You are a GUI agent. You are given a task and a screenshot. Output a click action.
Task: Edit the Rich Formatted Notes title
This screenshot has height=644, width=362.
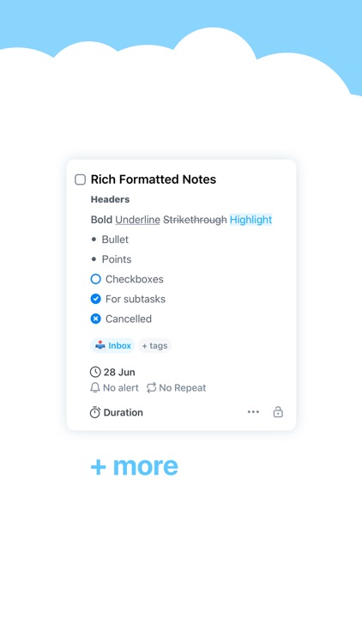point(153,179)
